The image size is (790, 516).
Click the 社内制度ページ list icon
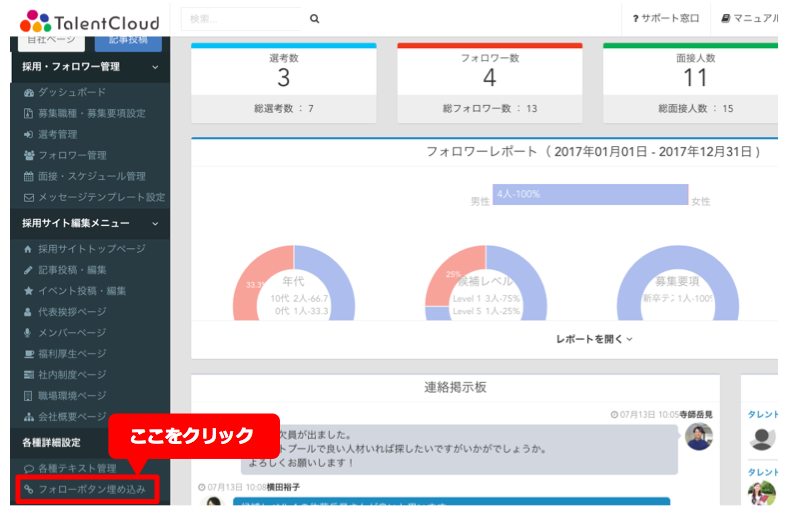pyautogui.click(x=29, y=375)
